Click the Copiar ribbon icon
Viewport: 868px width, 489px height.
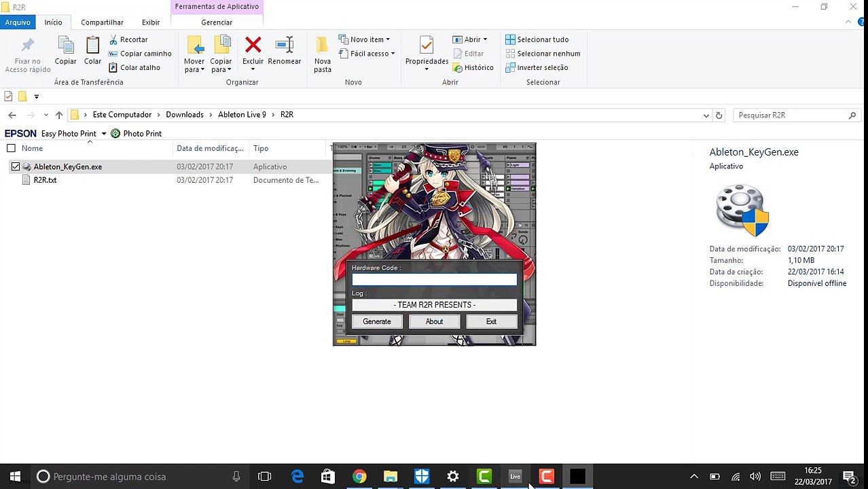[x=66, y=46]
